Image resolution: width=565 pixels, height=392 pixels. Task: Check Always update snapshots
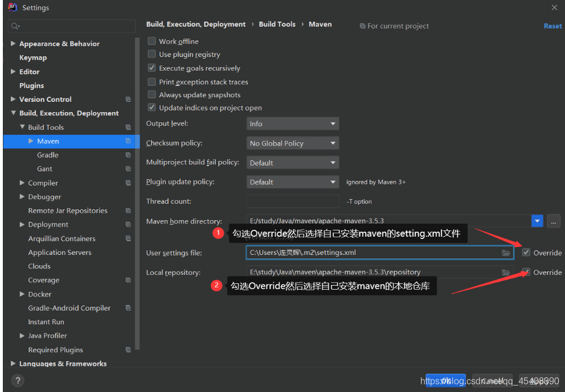tap(152, 94)
